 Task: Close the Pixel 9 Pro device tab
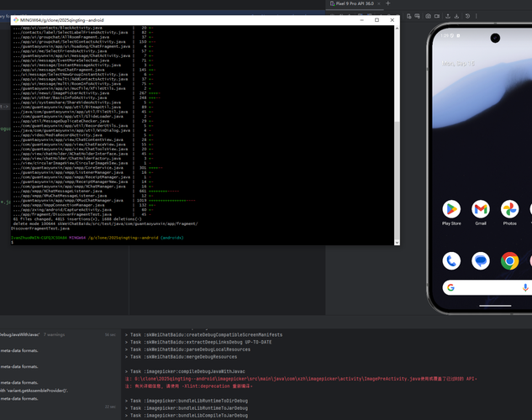pyautogui.click(x=379, y=3)
